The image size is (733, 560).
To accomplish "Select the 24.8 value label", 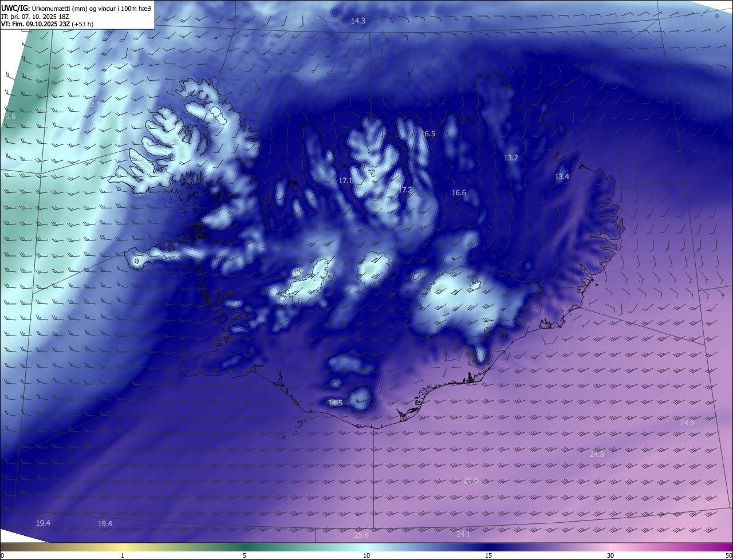I will point(597,454).
